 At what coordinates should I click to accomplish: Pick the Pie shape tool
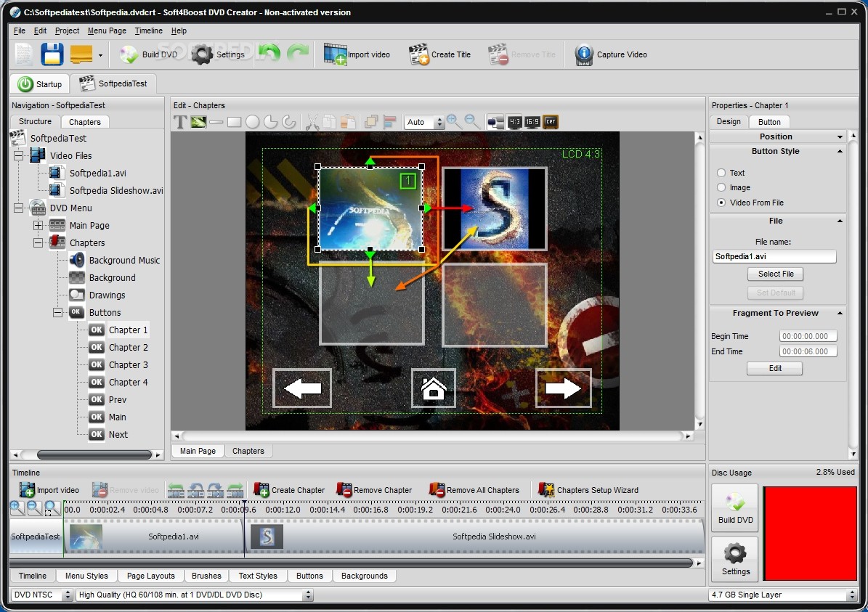(x=270, y=122)
